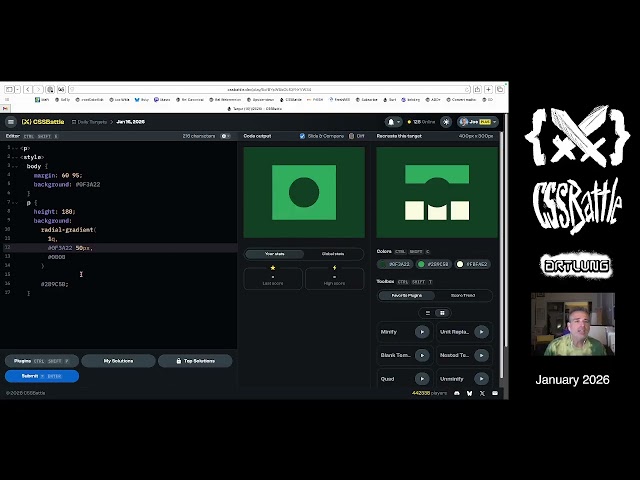Open the editor settings toggle beside character count
This screenshot has width=640, height=480.
(x=225, y=136)
